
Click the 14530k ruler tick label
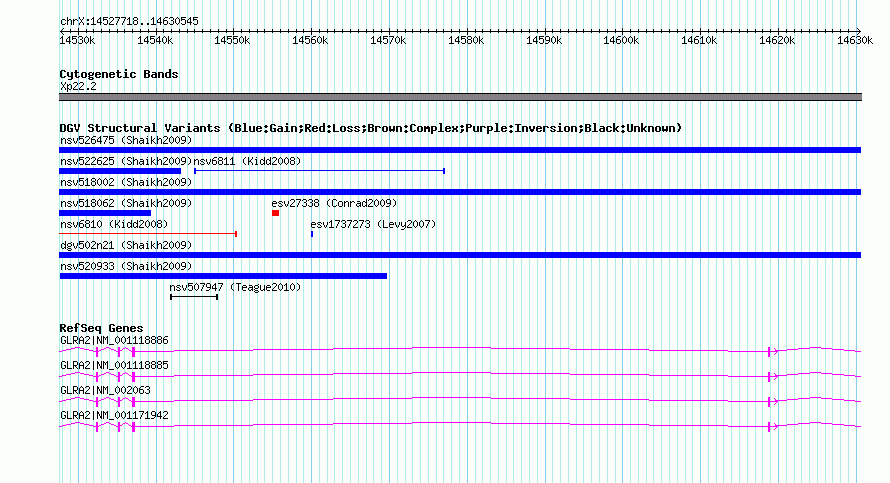pyautogui.click(x=77, y=40)
